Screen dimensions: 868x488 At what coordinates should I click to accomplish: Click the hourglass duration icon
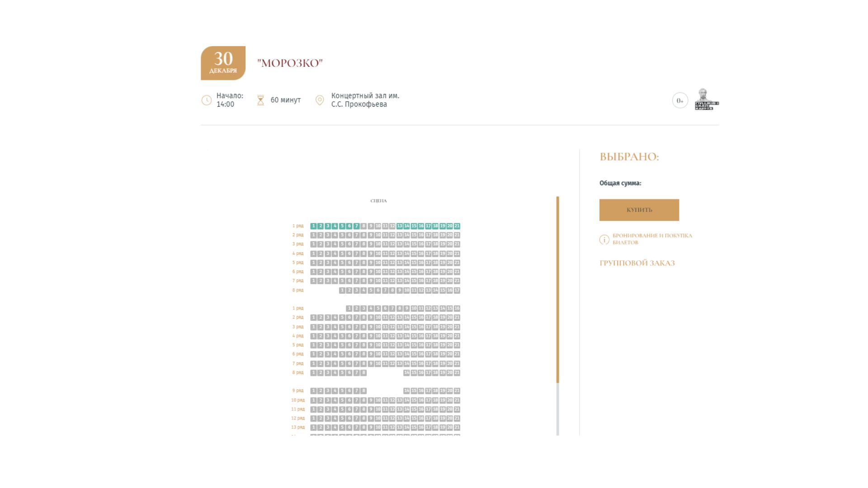260,100
